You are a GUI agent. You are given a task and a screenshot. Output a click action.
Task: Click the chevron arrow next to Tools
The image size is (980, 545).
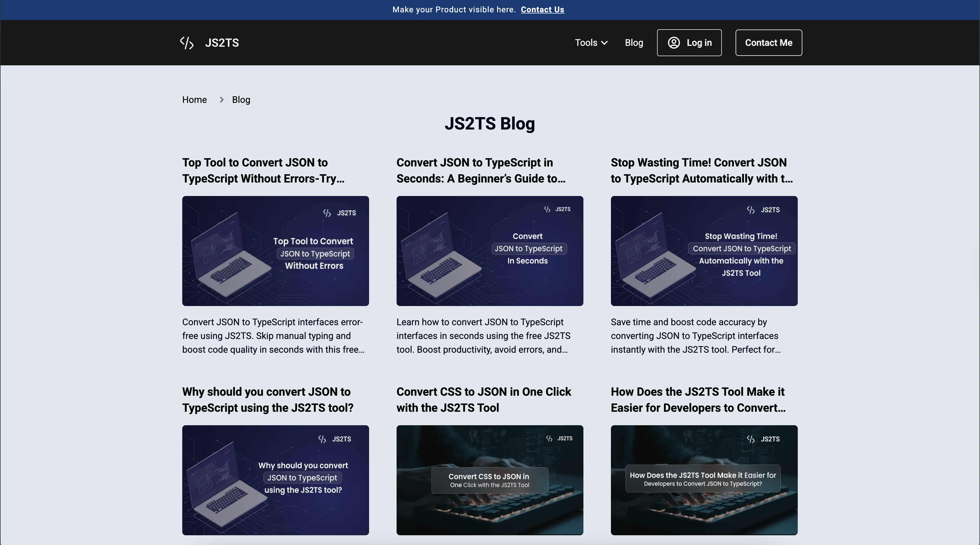604,43
